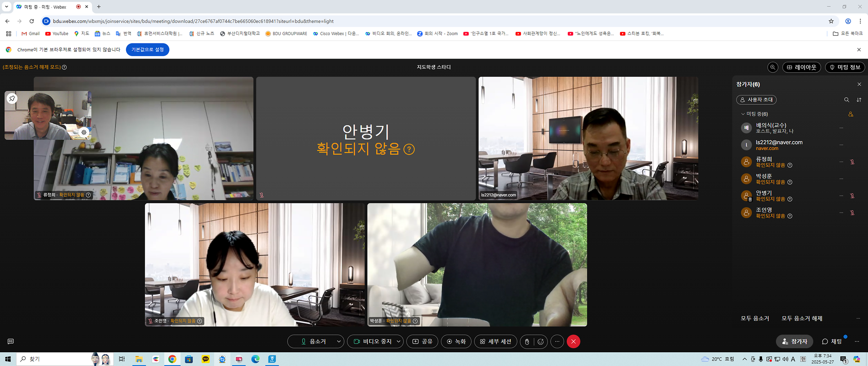Click 모두 음소거 해제 unmute all
The height and width of the screenshot is (366, 868).
pos(802,319)
